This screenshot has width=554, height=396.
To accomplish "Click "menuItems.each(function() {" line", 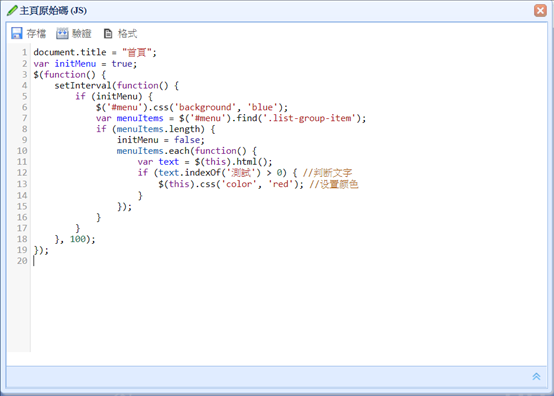I will coord(187,151).
